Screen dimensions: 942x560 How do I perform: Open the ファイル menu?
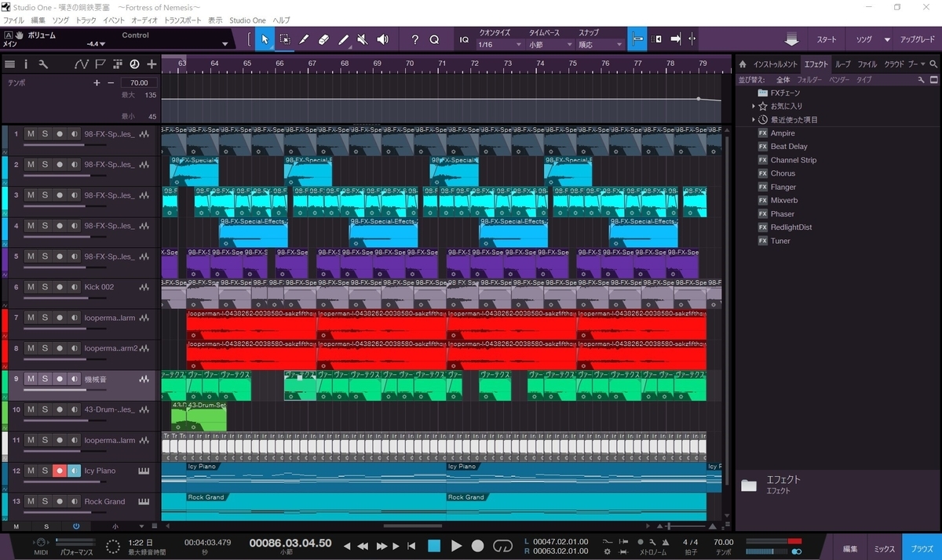14,20
